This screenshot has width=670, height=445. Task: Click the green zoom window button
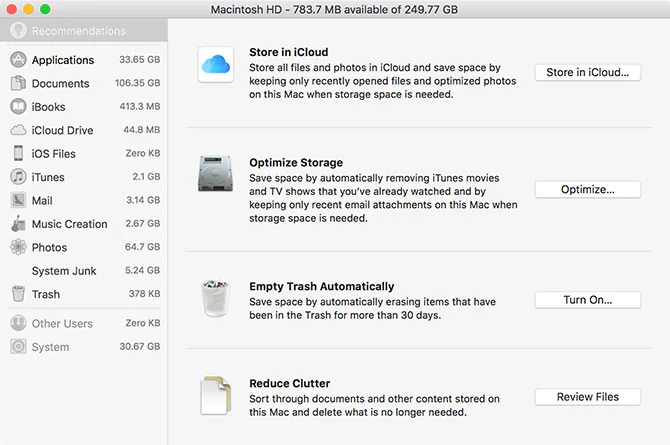click(x=45, y=9)
